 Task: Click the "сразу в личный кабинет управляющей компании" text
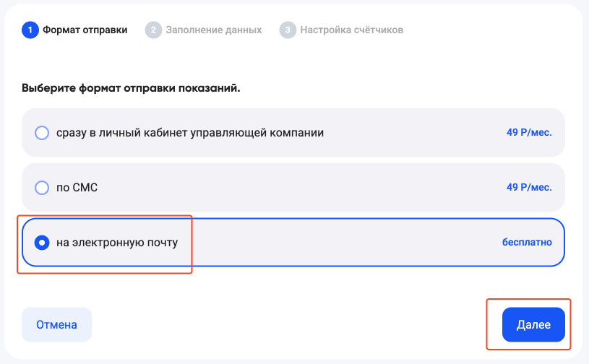(x=190, y=133)
